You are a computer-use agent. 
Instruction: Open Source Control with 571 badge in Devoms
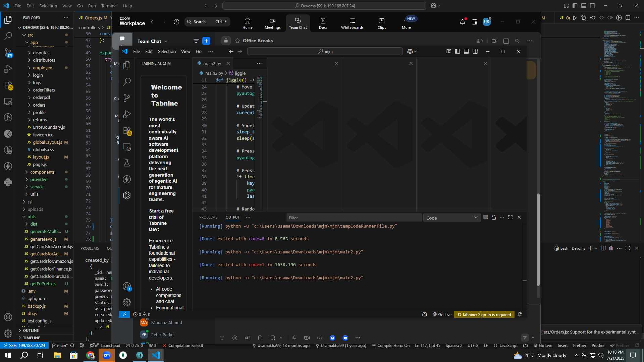coord(8,53)
